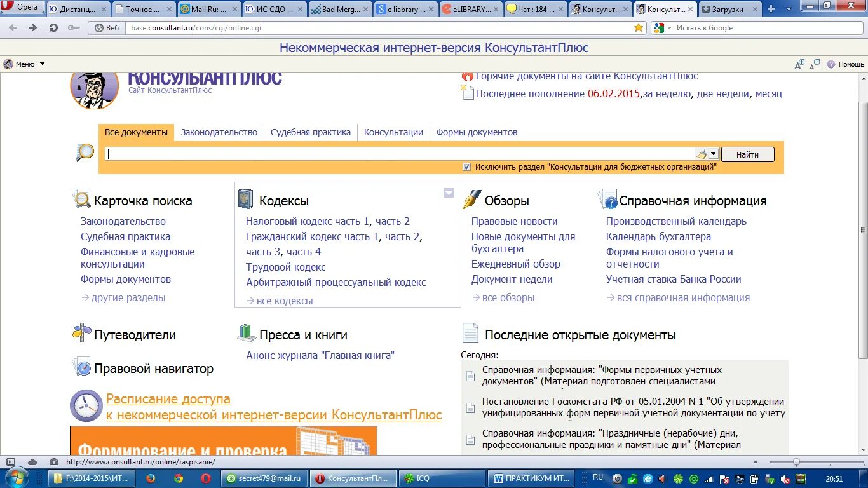
Task: Click the Обзоры pen icon
Action: tap(471, 199)
